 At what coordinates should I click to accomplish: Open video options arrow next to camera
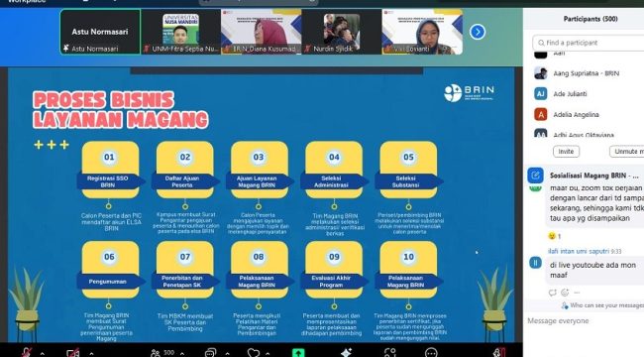pos(91,353)
